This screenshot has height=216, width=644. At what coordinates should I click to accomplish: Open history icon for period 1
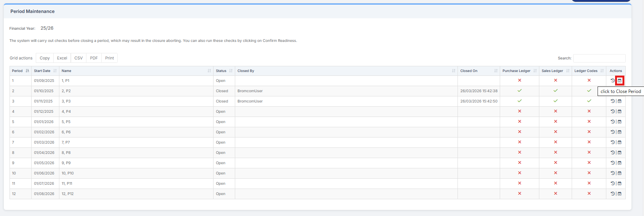coord(612,81)
